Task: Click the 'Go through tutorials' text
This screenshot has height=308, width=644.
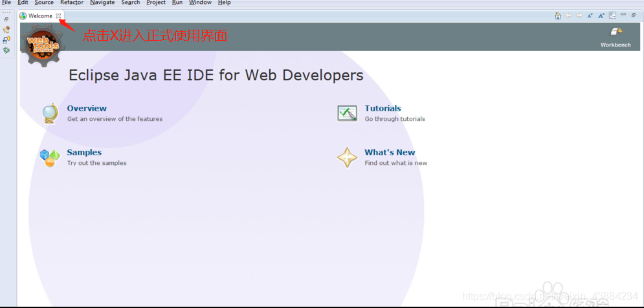Action: (395, 119)
